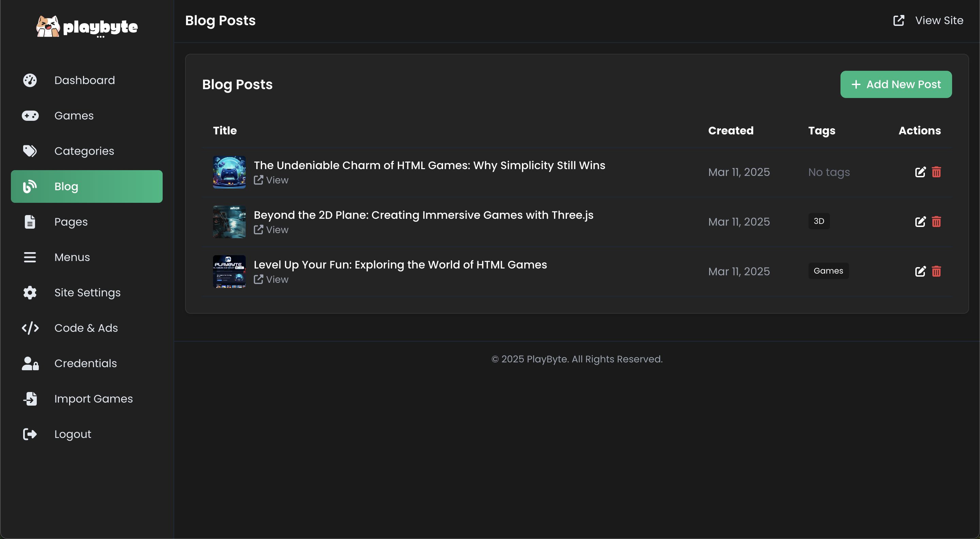The image size is (980, 539).
Task: Open Categories in the sidebar
Action: click(x=84, y=151)
